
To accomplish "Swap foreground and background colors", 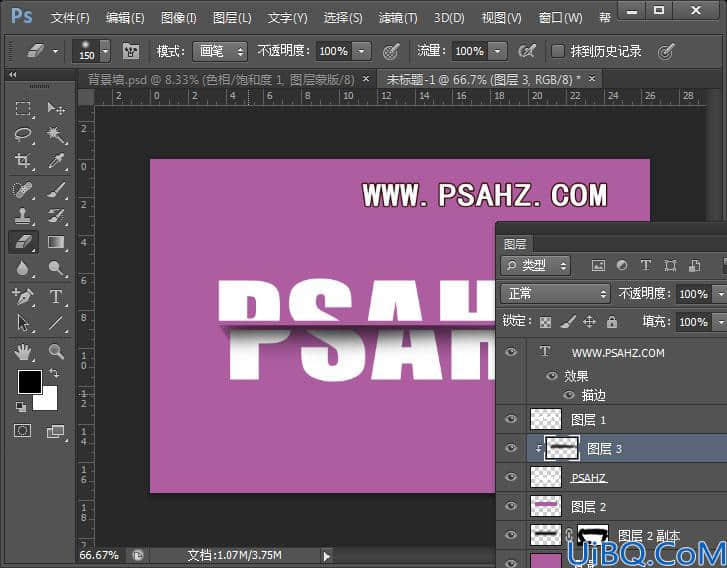I will [x=55, y=374].
